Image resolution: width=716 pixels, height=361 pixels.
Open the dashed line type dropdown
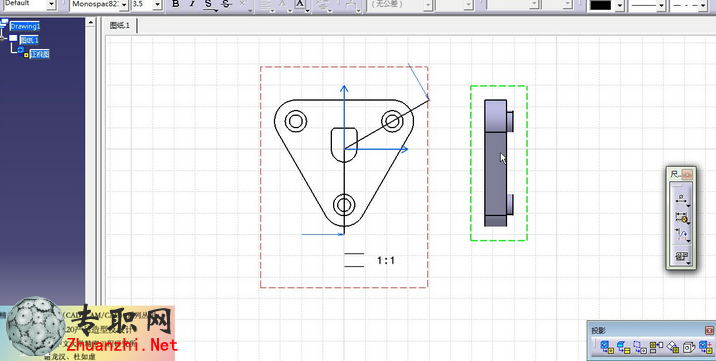tap(702, 5)
